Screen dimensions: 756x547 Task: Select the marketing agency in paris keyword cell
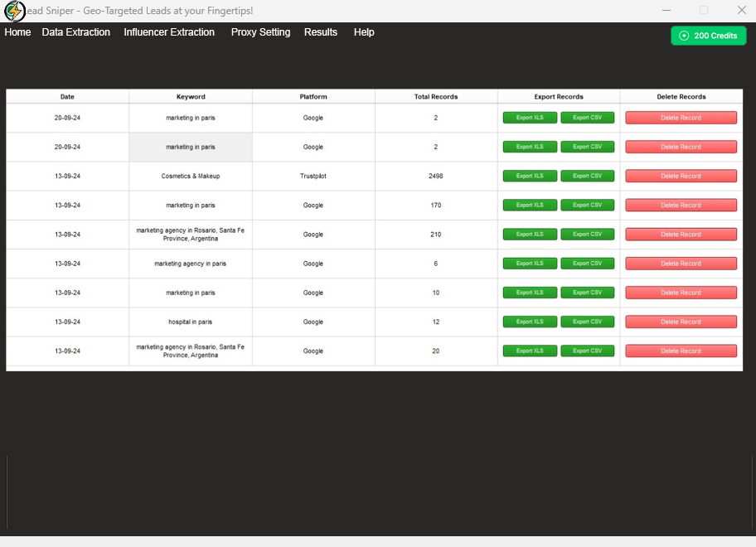pyautogui.click(x=191, y=264)
